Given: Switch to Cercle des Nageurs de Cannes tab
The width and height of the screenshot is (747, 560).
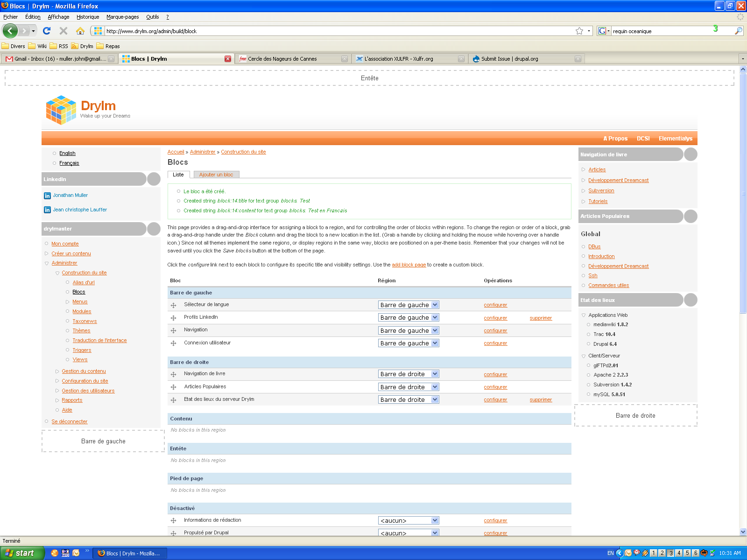Looking at the screenshot, I should pos(293,59).
